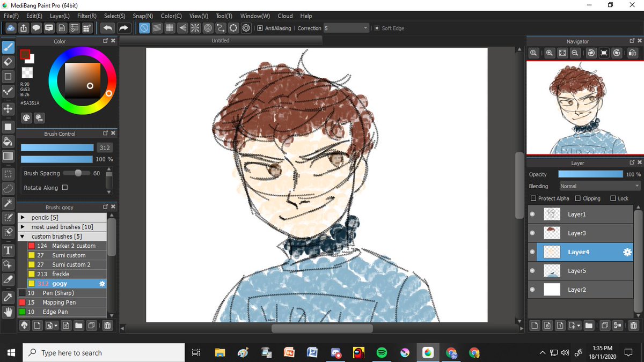Select the Gradient tool

click(x=8, y=156)
